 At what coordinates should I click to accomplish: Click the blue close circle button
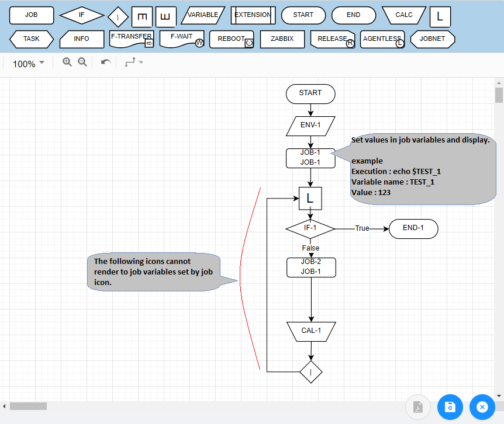pos(482,407)
